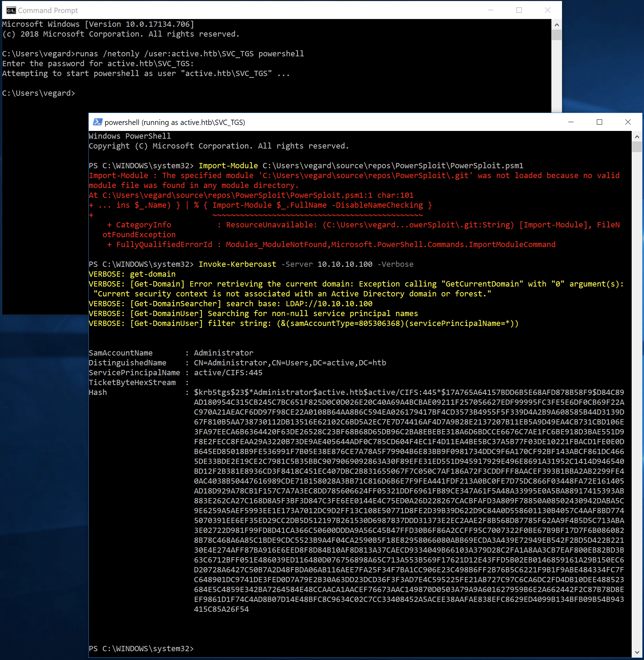
Task: Click the 'Administrator' account value
Action: [224, 353]
